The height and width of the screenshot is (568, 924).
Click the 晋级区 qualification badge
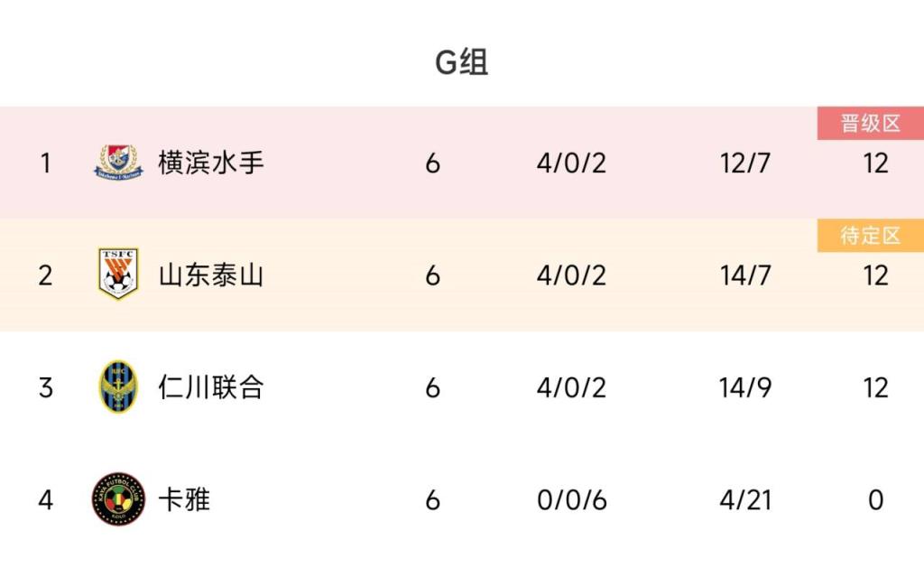871,124
